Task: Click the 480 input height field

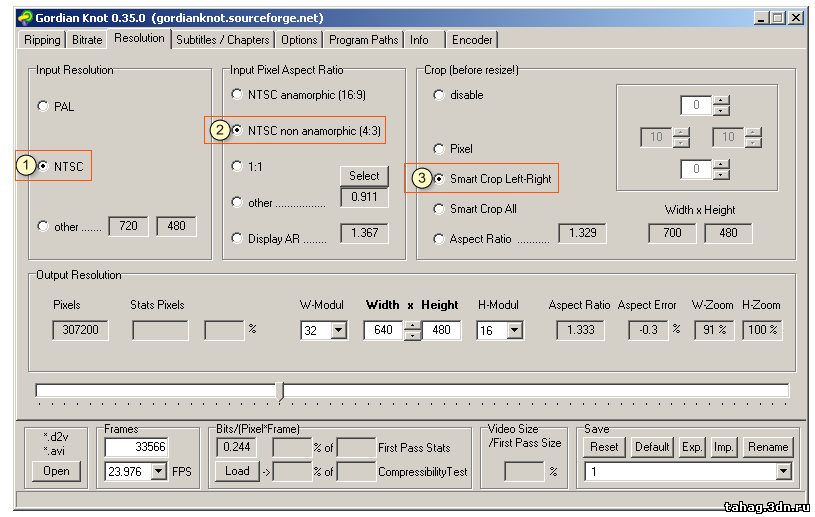Action: click(x=176, y=226)
